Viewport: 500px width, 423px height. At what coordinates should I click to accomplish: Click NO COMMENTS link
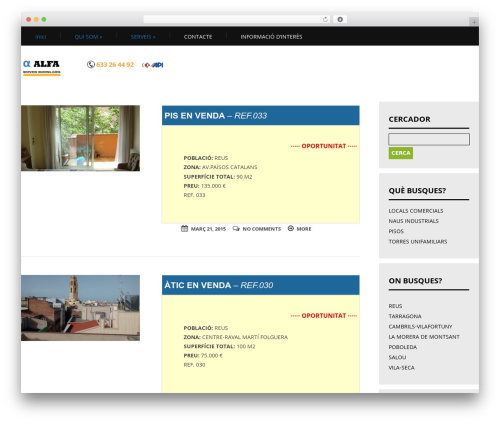click(262, 229)
